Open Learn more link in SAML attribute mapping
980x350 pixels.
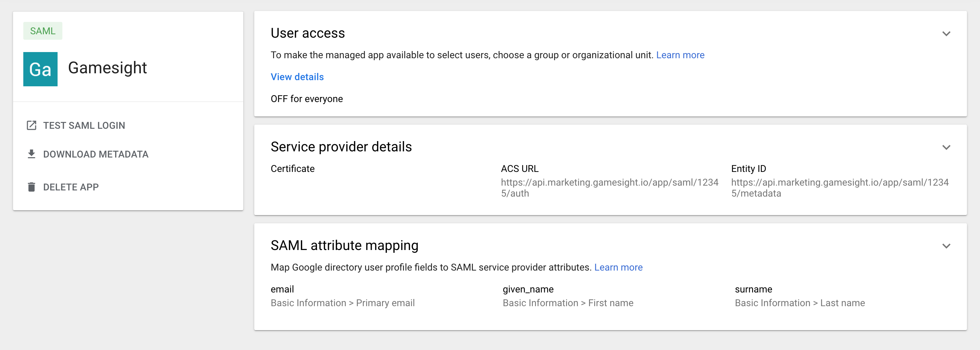pos(618,267)
